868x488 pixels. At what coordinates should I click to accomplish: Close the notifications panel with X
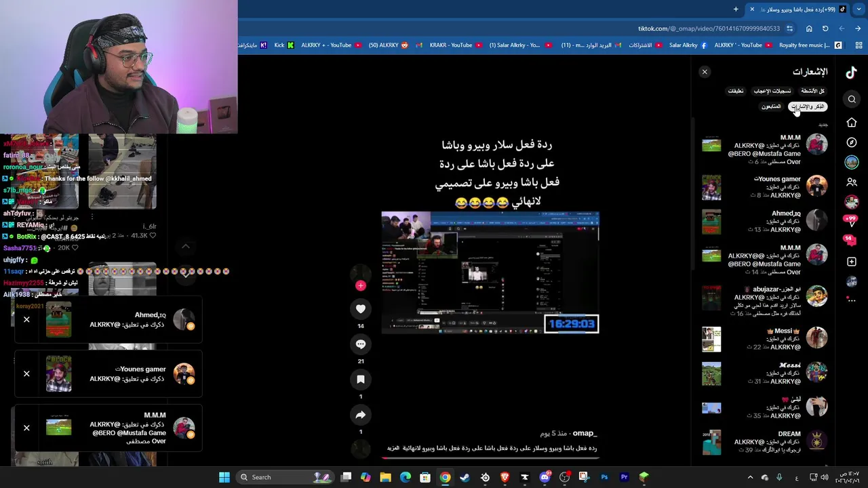[x=705, y=72]
